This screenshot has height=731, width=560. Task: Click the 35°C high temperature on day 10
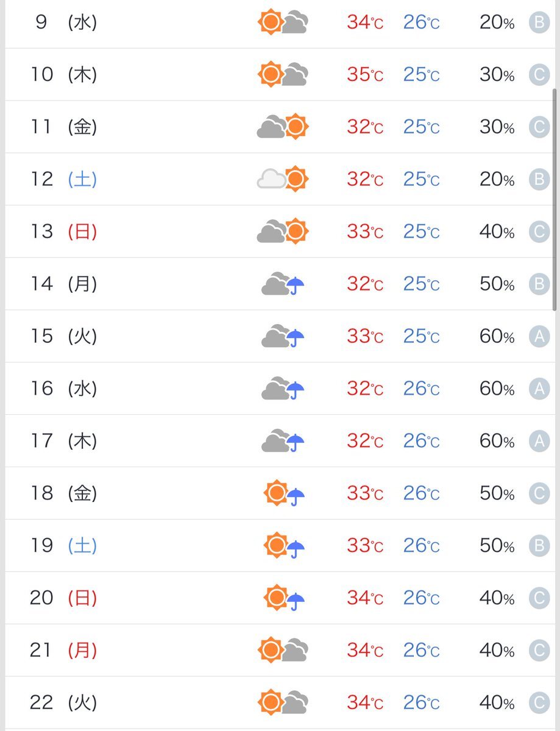click(366, 75)
